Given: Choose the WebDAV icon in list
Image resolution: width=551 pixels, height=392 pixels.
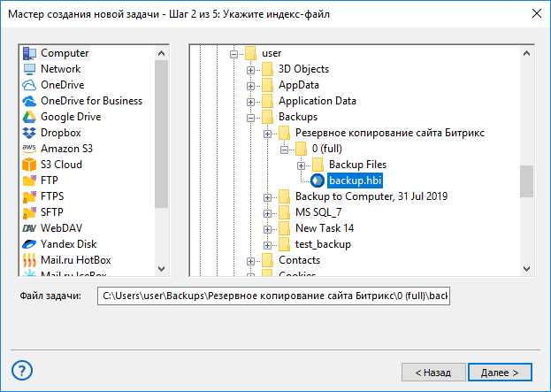Looking at the screenshot, I should tap(29, 228).
